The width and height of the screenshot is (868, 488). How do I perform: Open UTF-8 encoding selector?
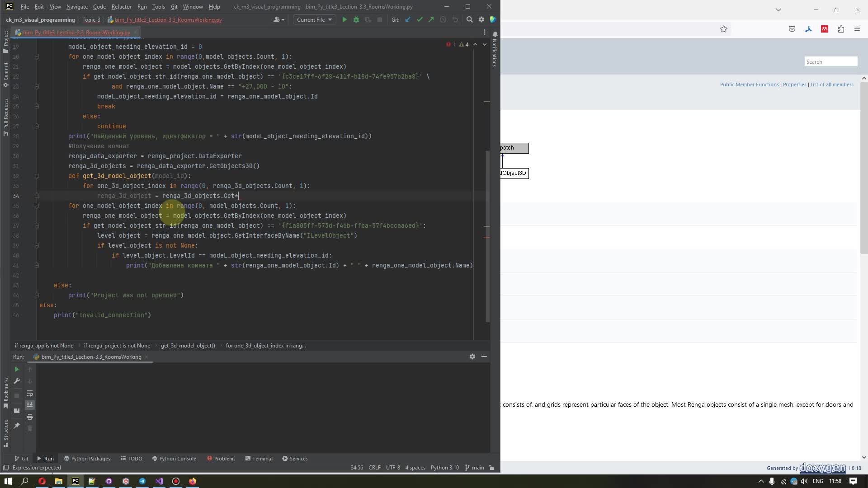point(393,468)
